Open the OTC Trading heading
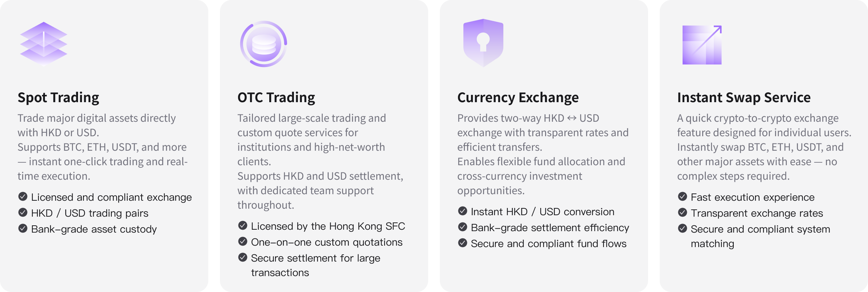This screenshot has height=292, width=868. coord(276,97)
